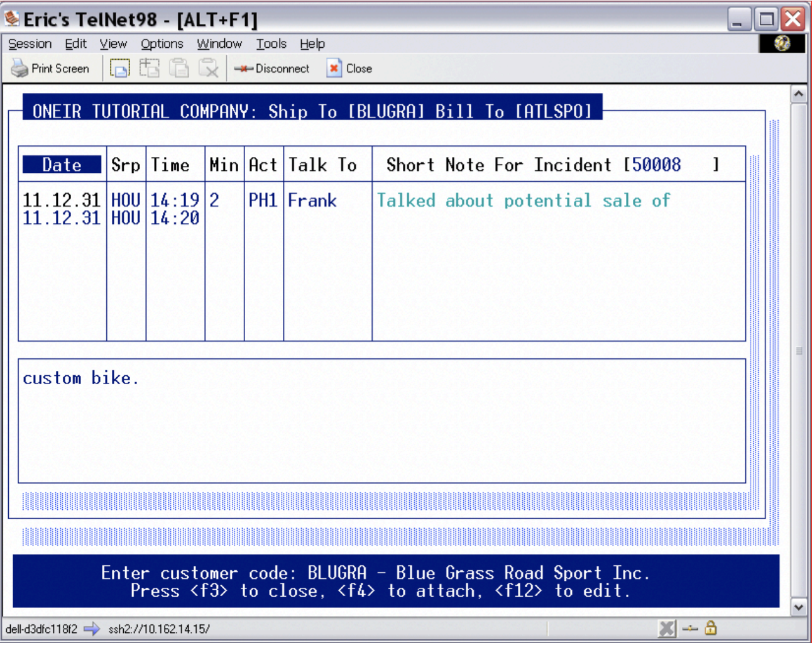Open the Options menu
The image size is (812, 645).
point(162,43)
